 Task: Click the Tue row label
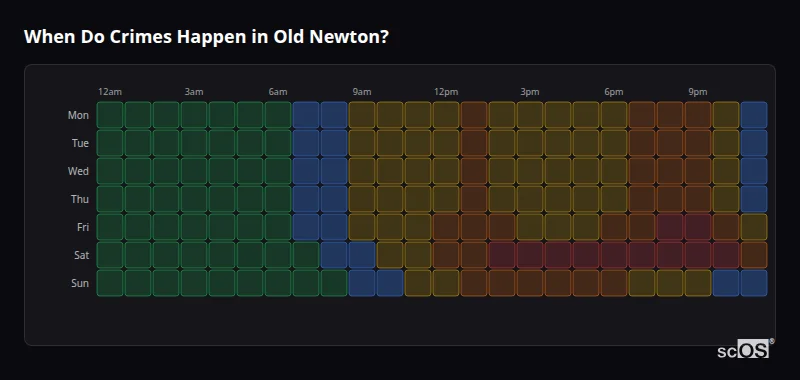point(80,143)
